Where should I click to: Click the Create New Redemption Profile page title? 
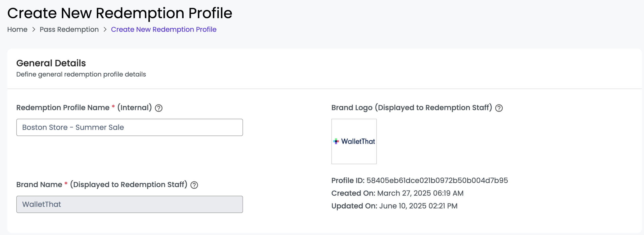click(120, 13)
